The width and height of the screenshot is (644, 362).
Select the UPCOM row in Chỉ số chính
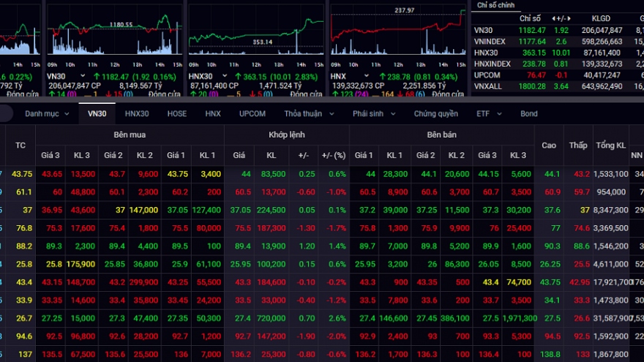click(x=487, y=75)
